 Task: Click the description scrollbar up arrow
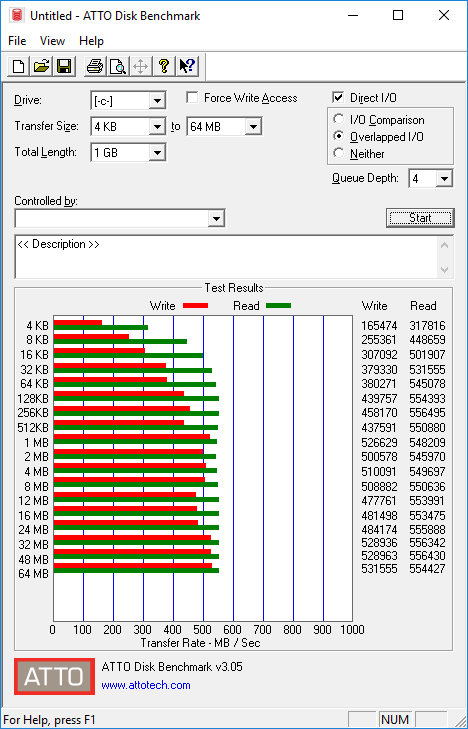click(x=445, y=245)
